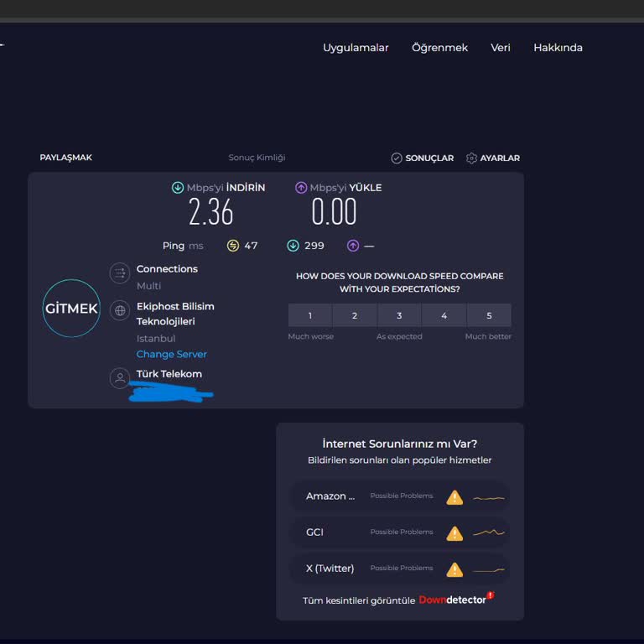Click the download arrow icon beside İNDİRİN

(x=178, y=188)
